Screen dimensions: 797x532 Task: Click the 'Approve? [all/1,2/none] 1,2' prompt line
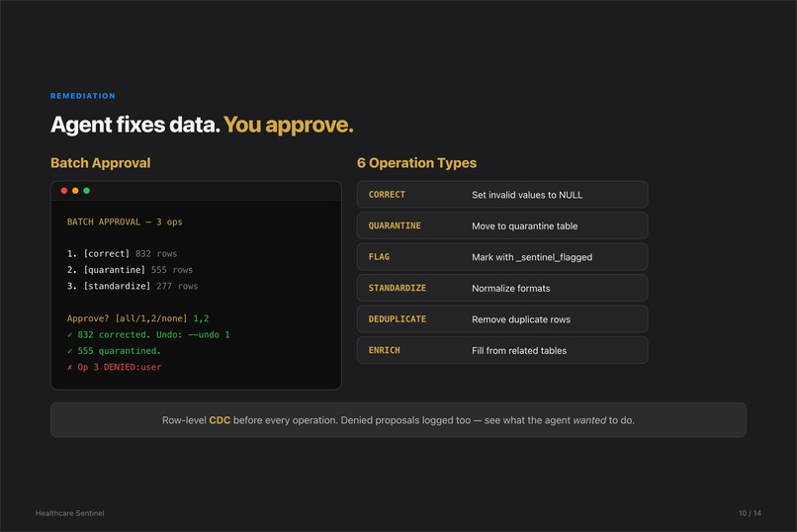coord(137,318)
